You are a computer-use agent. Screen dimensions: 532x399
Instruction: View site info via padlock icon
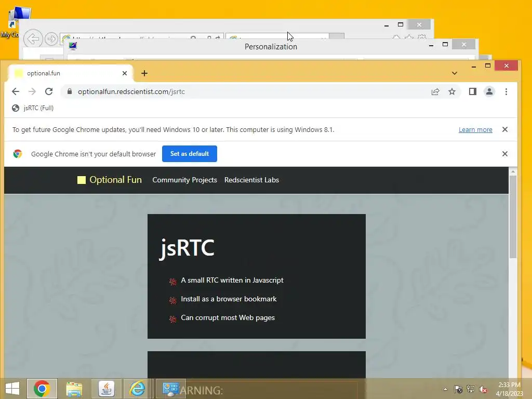(x=70, y=91)
